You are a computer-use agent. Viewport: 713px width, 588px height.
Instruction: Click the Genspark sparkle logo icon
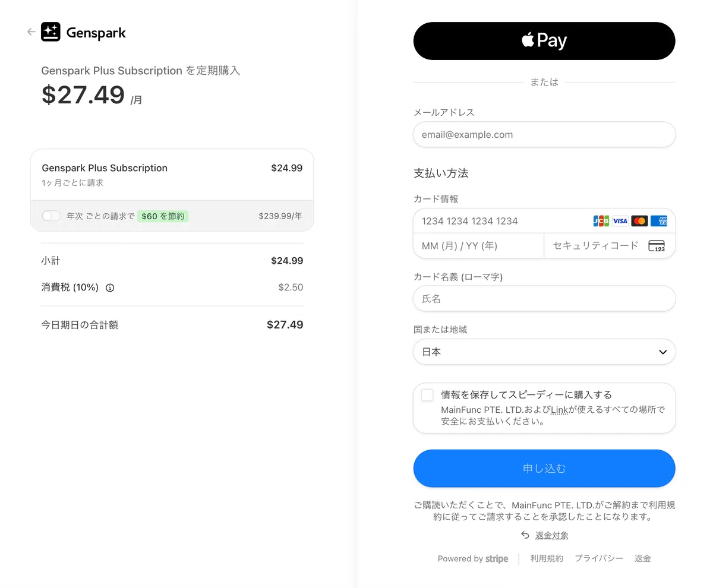click(51, 32)
